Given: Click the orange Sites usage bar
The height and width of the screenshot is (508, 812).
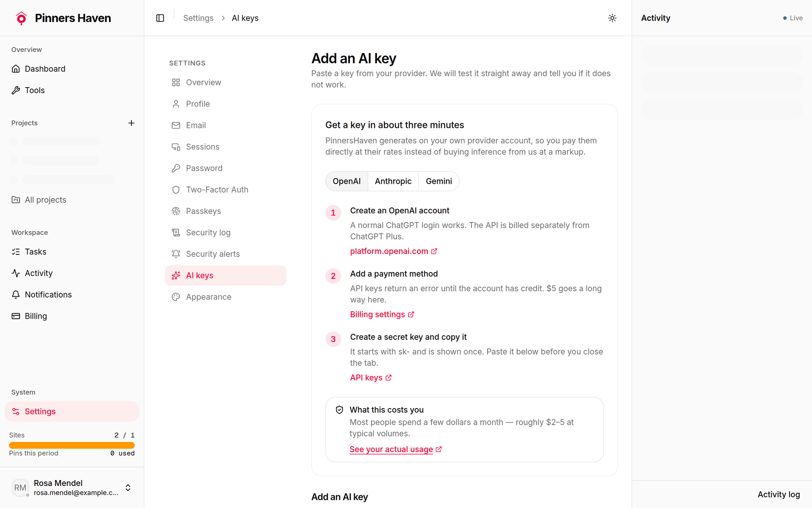Looking at the screenshot, I should click(x=72, y=445).
